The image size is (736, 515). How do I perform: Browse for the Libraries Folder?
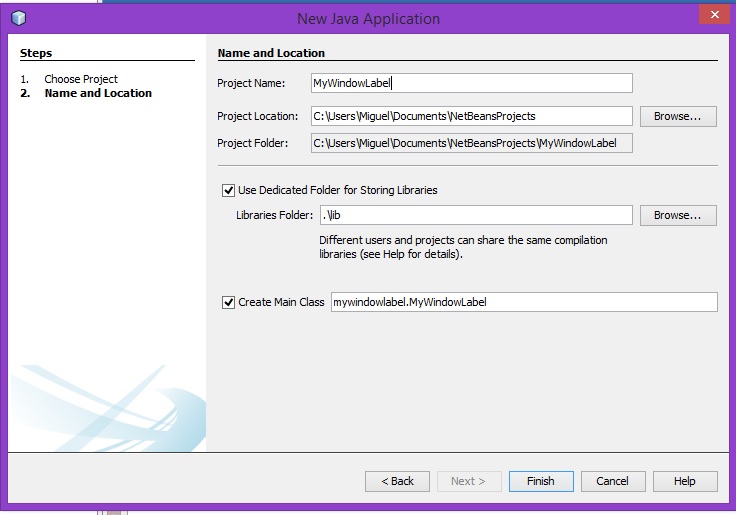coord(677,215)
